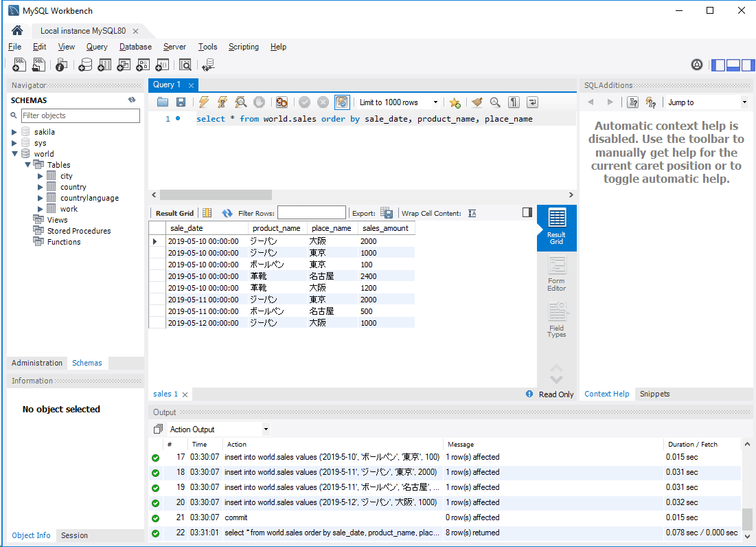756x547 pixels.
Task: Create a new view toolbar icon
Action: [x=124, y=65]
